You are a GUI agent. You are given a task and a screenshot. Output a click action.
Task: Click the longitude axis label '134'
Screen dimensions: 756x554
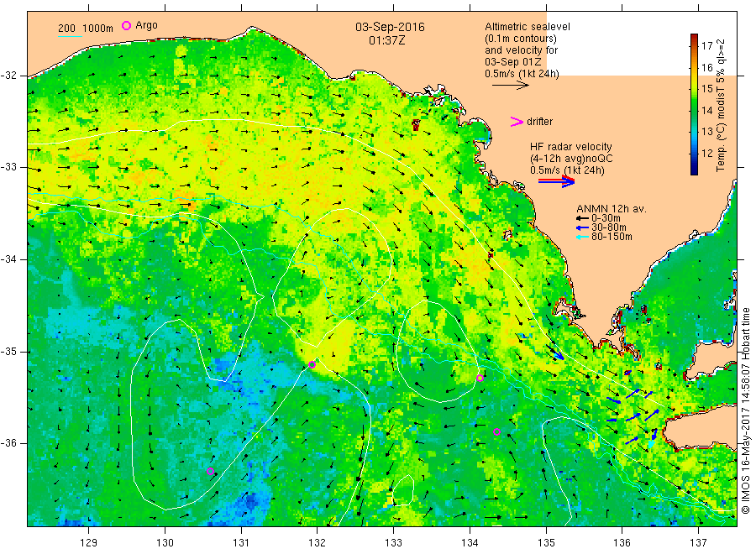[470, 543]
